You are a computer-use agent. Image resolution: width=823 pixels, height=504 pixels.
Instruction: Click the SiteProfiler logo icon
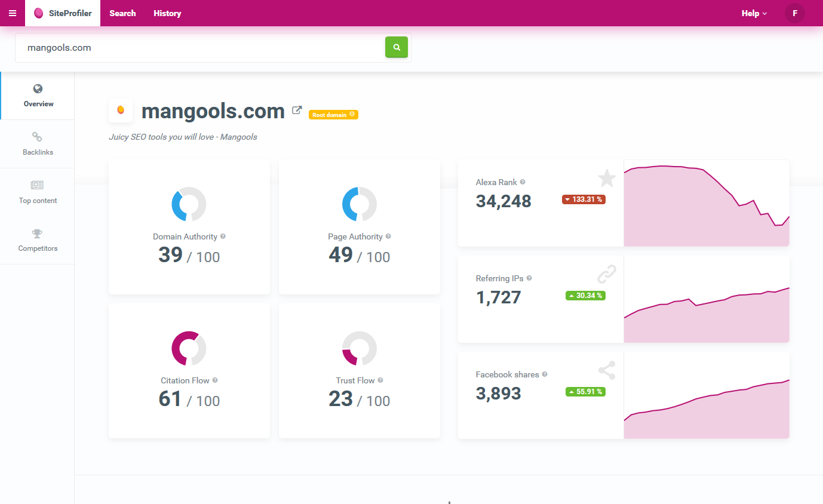[x=39, y=13]
